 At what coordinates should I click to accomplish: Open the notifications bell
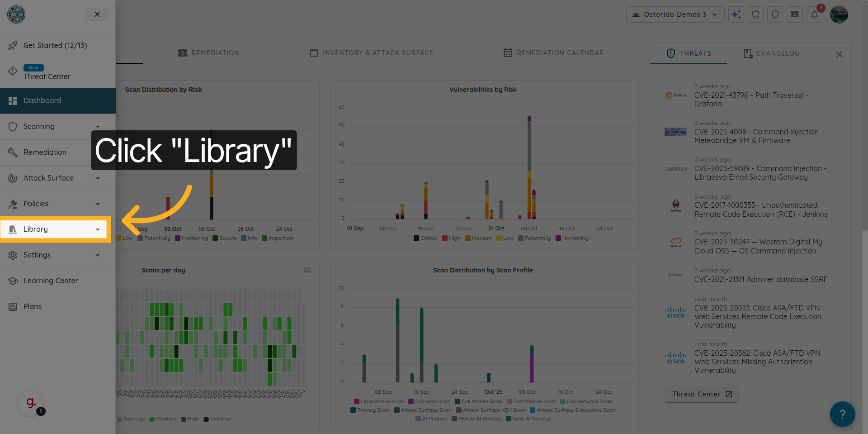(x=814, y=14)
